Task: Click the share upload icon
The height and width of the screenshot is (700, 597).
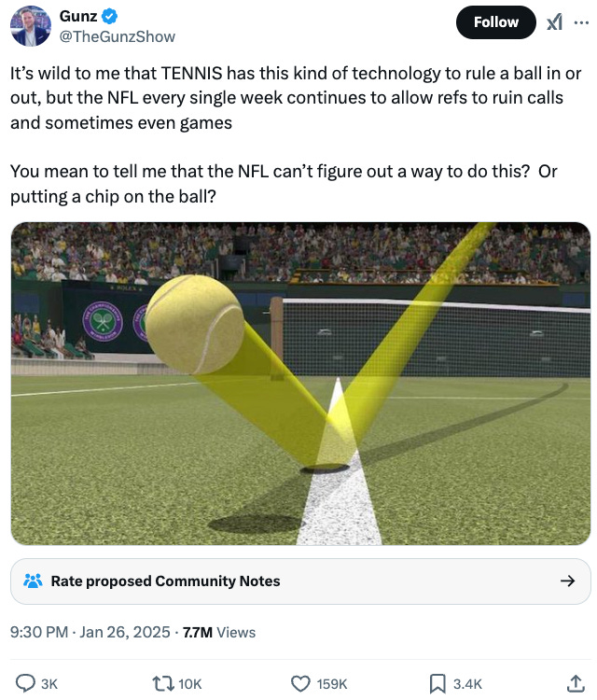Action: (x=576, y=683)
